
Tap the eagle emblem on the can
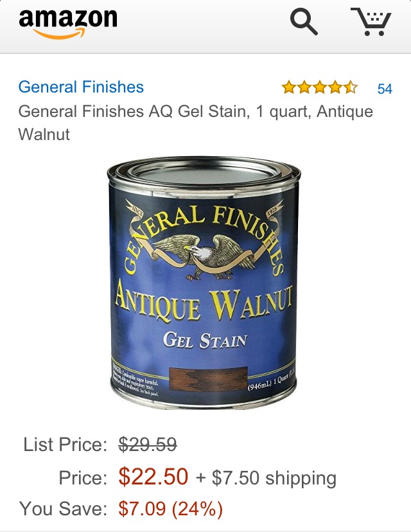(204, 257)
